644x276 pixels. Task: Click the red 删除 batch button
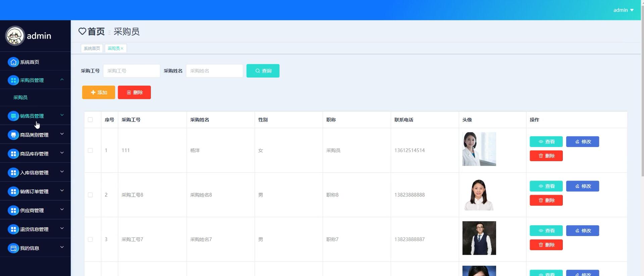pyautogui.click(x=134, y=92)
